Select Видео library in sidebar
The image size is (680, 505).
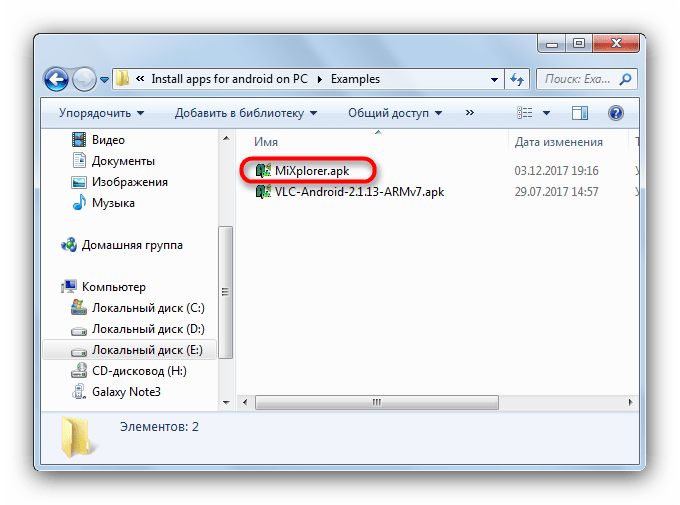pyautogui.click(x=108, y=140)
